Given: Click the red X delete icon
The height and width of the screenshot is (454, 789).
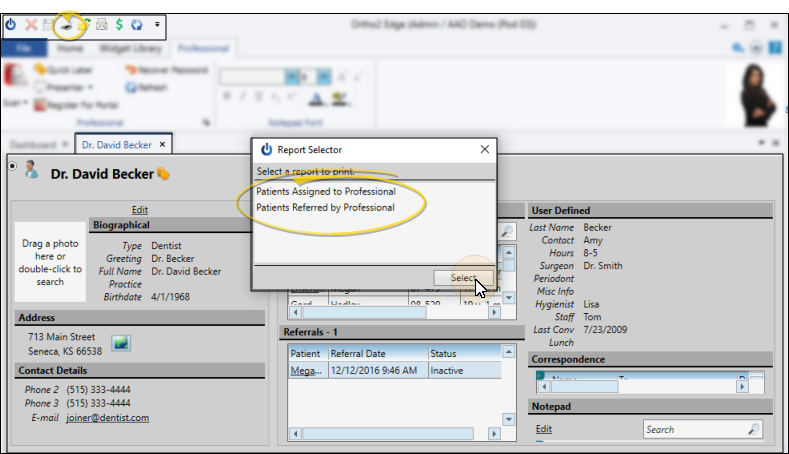Looking at the screenshot, I should (x=31, y=23).
